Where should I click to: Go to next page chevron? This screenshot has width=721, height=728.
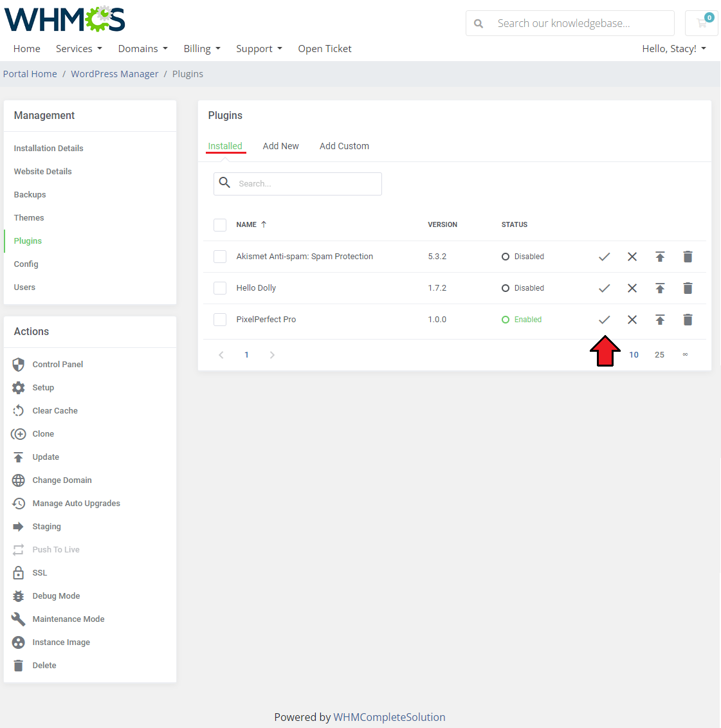click(x=272, y=355)
